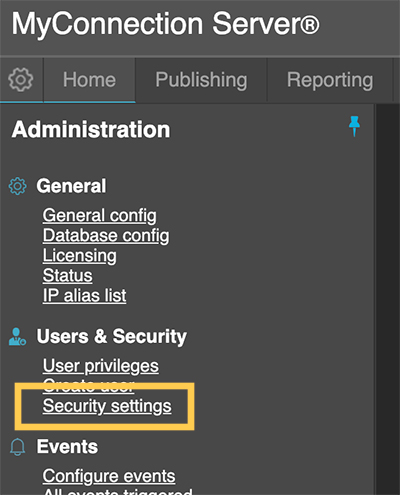The image size is (400, 495).
Task: Open the IP alias list
Action: point(85,296)
